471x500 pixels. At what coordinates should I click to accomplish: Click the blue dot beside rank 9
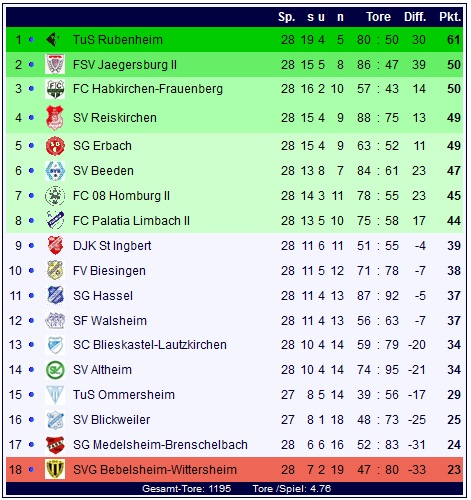point(31,246)
